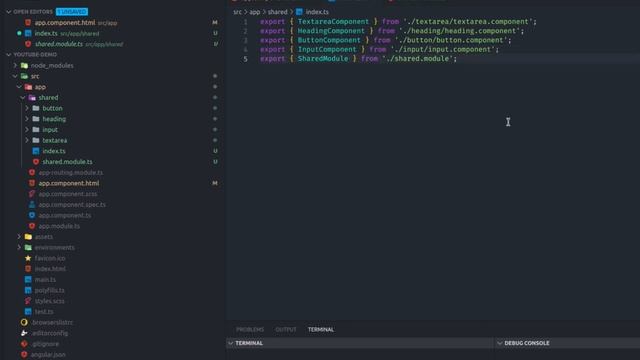Click the button folder icon

(36, 108)
